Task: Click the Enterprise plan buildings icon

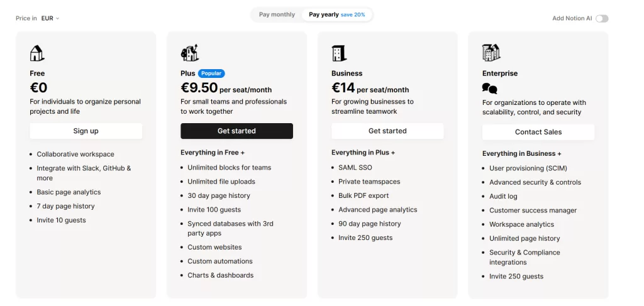Action: pos(491,53)
